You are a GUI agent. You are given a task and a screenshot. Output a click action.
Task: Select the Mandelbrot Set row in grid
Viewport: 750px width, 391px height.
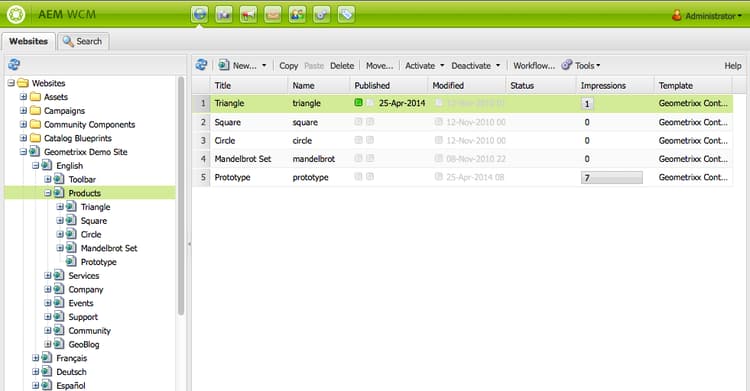point(462,158)
